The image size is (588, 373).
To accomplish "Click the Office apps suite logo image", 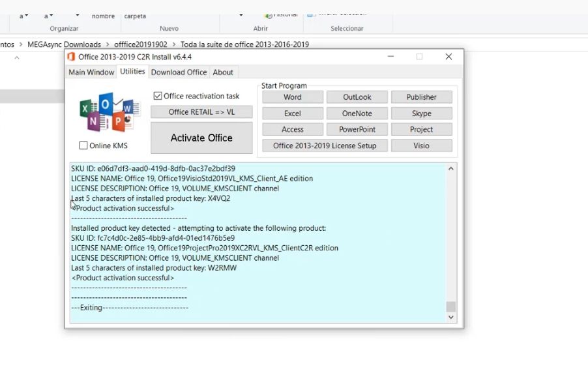I will pos(110,112).
